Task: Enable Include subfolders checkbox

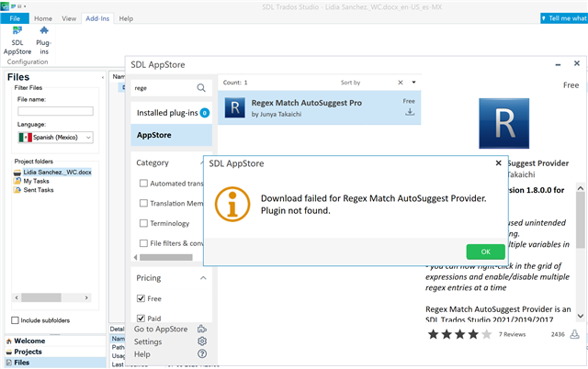Action: (x=15, y=320)
